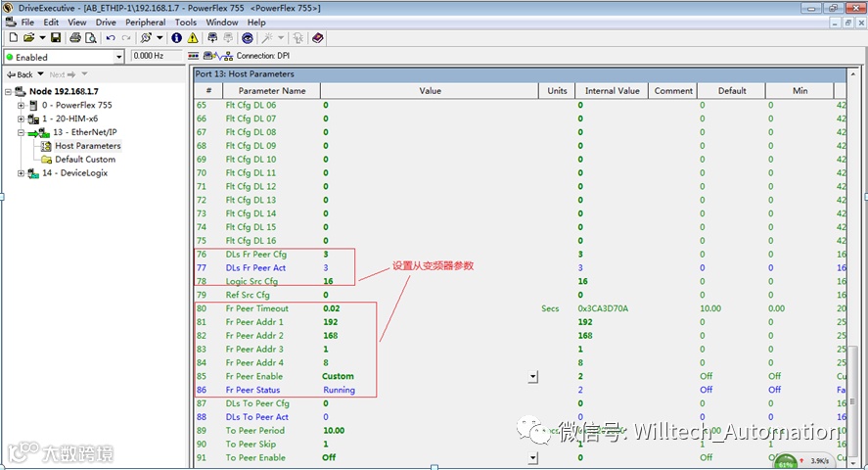Click the connect-to-drive plug icon
The width and height of the screenshot is (868, 470).
click(x=146, y=37)
